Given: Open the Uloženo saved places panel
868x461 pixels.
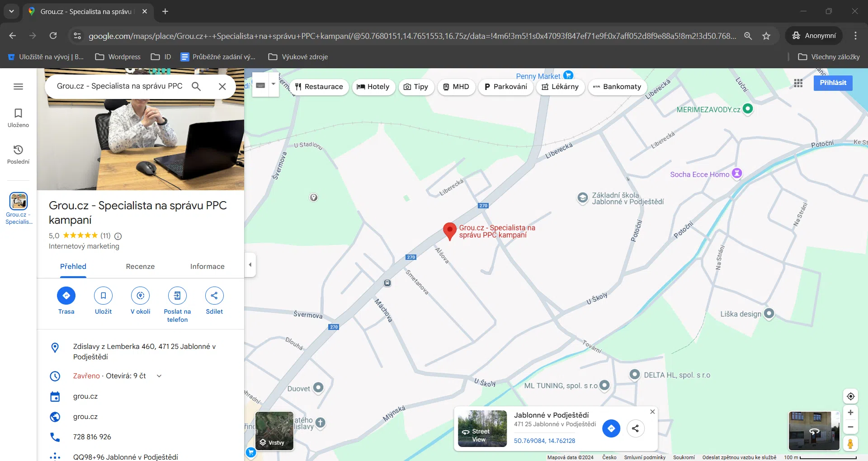Looking at the screenshot, I should [x=18, y=118].
